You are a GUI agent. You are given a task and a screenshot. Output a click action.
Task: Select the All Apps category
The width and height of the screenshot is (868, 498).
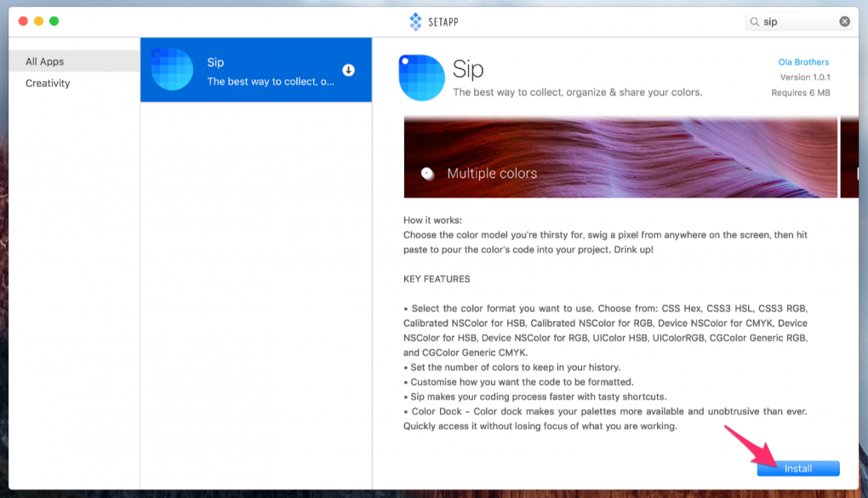[44, 61]
